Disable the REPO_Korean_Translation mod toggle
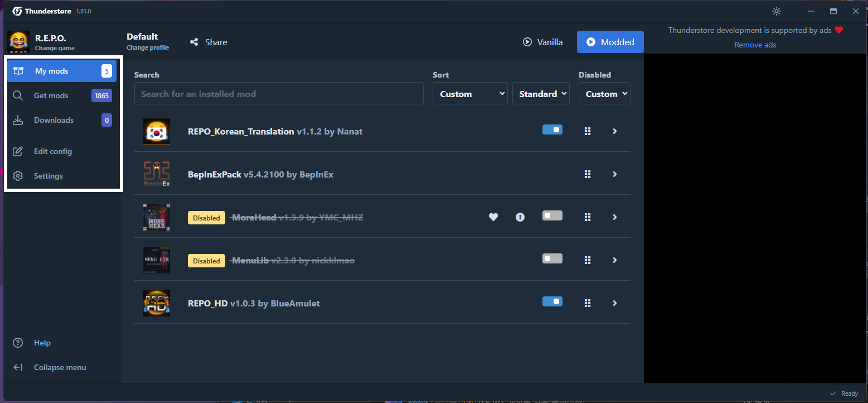This screenshot has height=403, width=868. [x=552, y=129]
